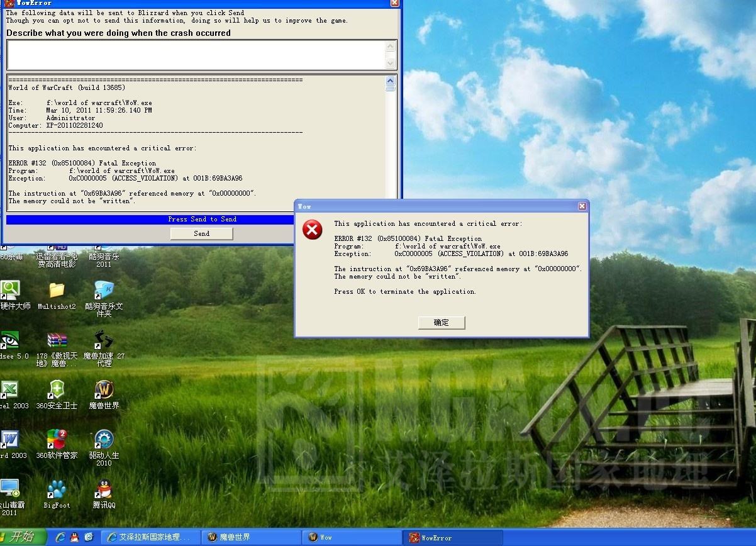
Task: Click 'Press OK to terminate the application.' text
Action: [x=405, y=291]
